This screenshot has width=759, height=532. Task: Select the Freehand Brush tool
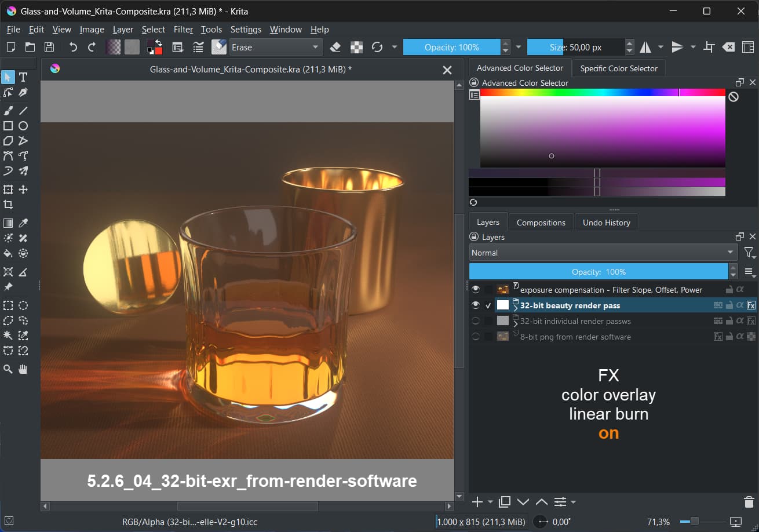[8, 111]
